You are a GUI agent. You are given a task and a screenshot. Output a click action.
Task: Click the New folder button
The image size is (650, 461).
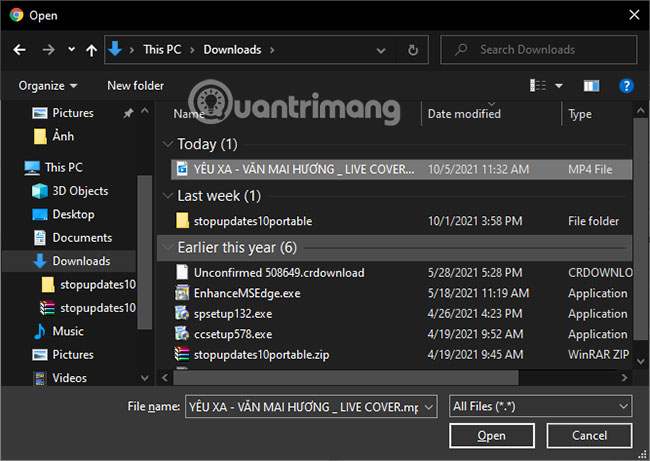pyautogui.click(x=135, y=86)
